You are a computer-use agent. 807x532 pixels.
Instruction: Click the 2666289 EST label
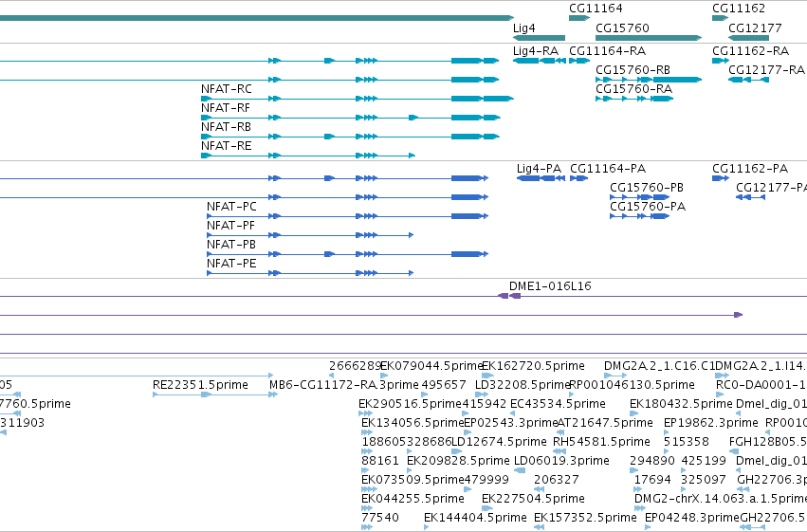click(355, 366)
